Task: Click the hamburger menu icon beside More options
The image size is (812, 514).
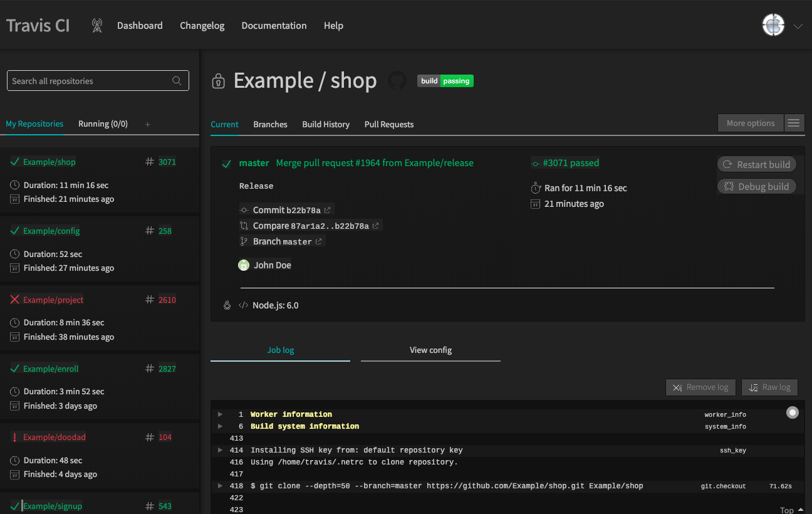Action: 794,123
